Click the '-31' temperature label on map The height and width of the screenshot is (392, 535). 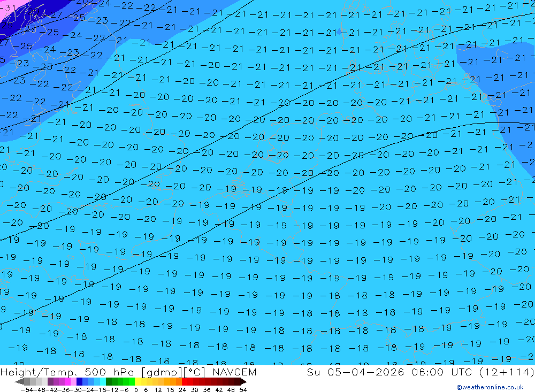click(7, 8)
